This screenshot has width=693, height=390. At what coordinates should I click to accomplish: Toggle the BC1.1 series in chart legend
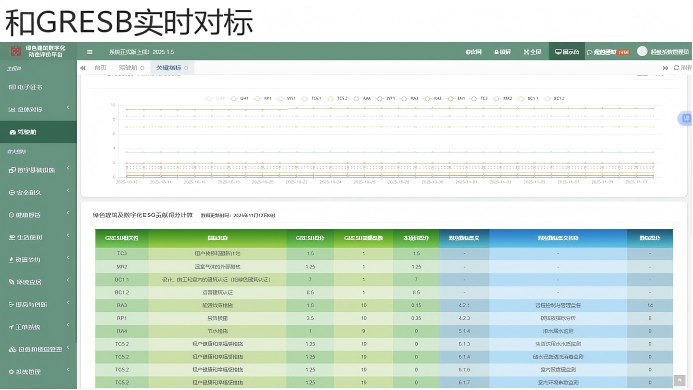(528, 99)
